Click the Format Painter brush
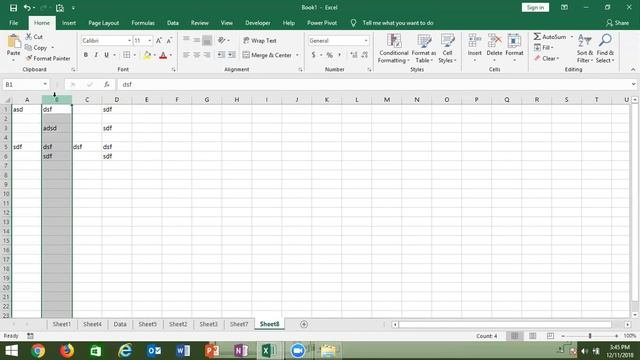640x360 pixels. click(29, 58)
